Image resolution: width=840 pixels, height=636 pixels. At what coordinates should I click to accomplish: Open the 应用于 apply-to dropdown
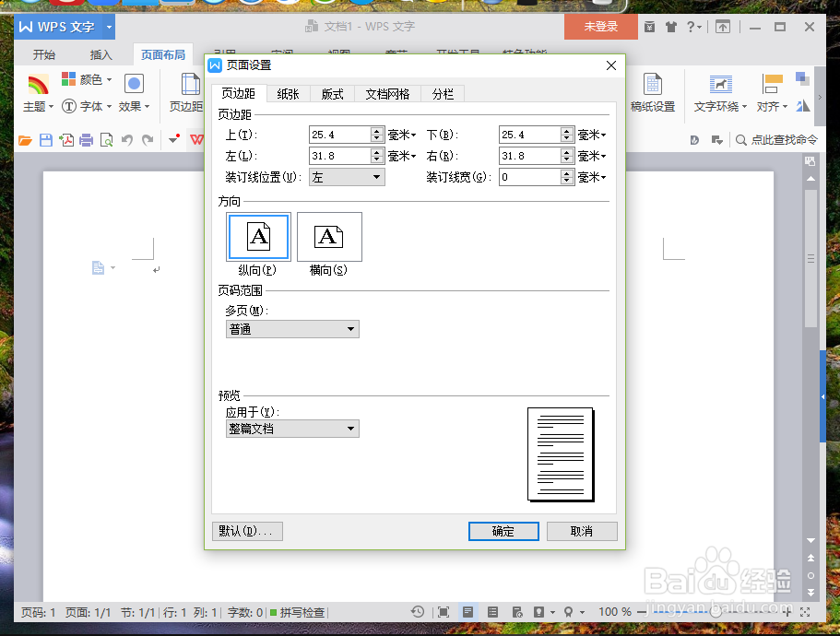coord(292,429)
